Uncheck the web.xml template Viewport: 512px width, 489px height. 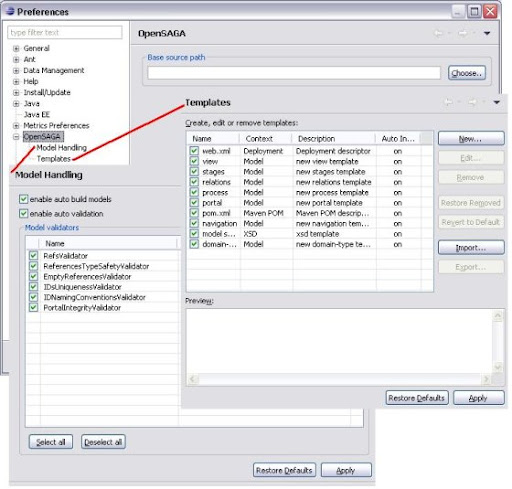click(194, 151)
